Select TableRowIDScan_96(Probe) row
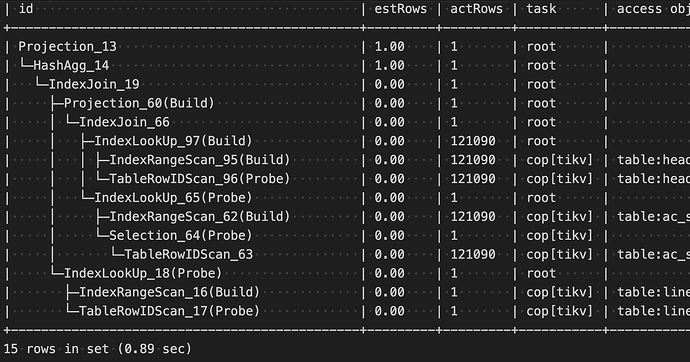 200,179
